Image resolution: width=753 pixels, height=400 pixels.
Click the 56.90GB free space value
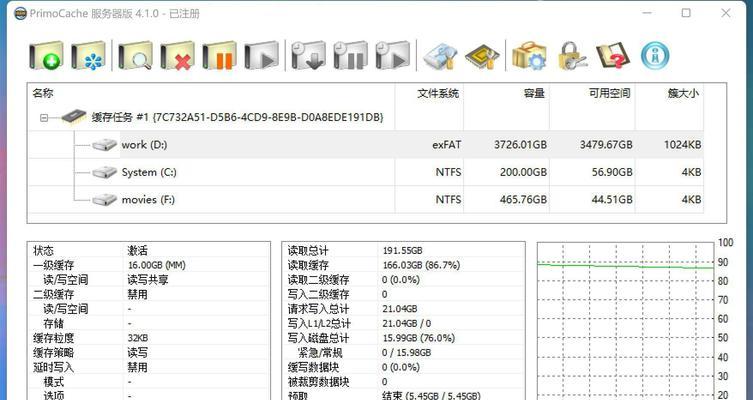pos(612,172)
